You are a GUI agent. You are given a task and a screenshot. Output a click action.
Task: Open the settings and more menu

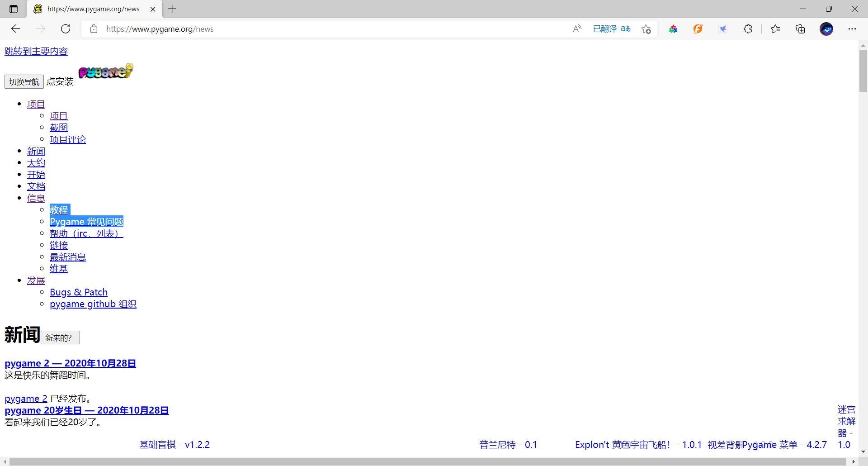pyautogui.click(x=852, y=29)
